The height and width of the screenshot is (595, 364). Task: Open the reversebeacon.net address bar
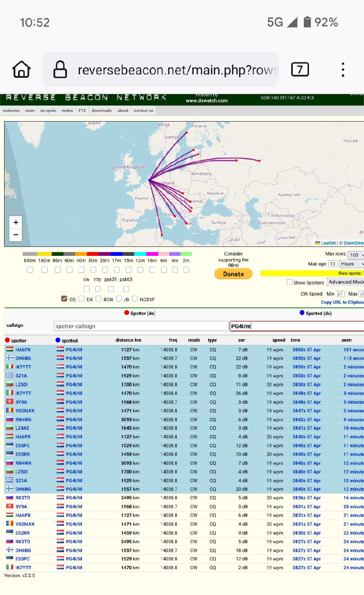tap(160, 69)
